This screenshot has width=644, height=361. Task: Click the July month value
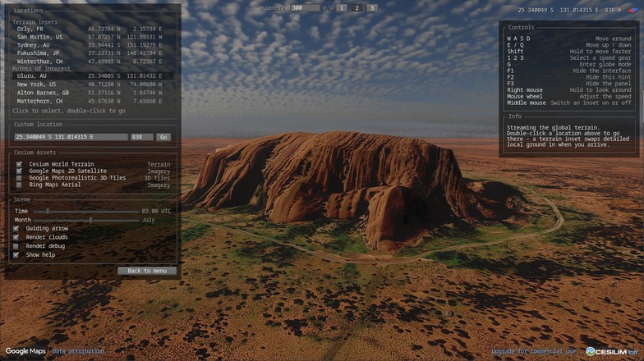[x=148, y=220]
